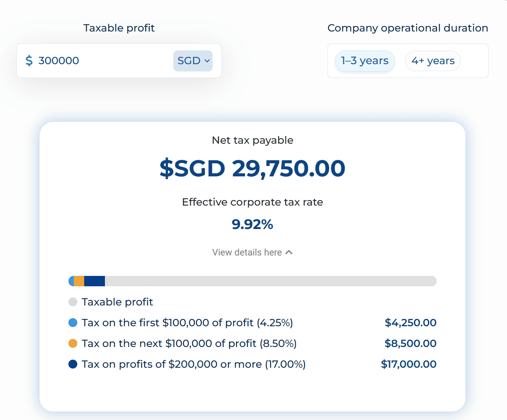Click the Net tax payable amount
507x420 pixels.
pos(252,168)
